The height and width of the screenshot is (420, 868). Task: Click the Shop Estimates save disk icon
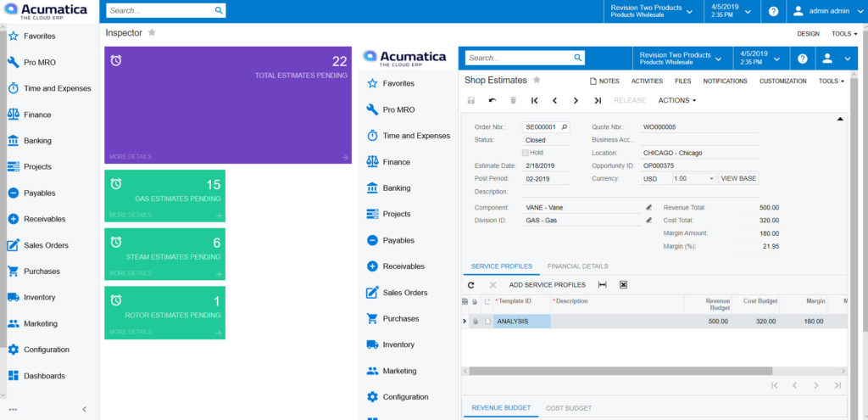pyautogui.click(x=471, y=100)
